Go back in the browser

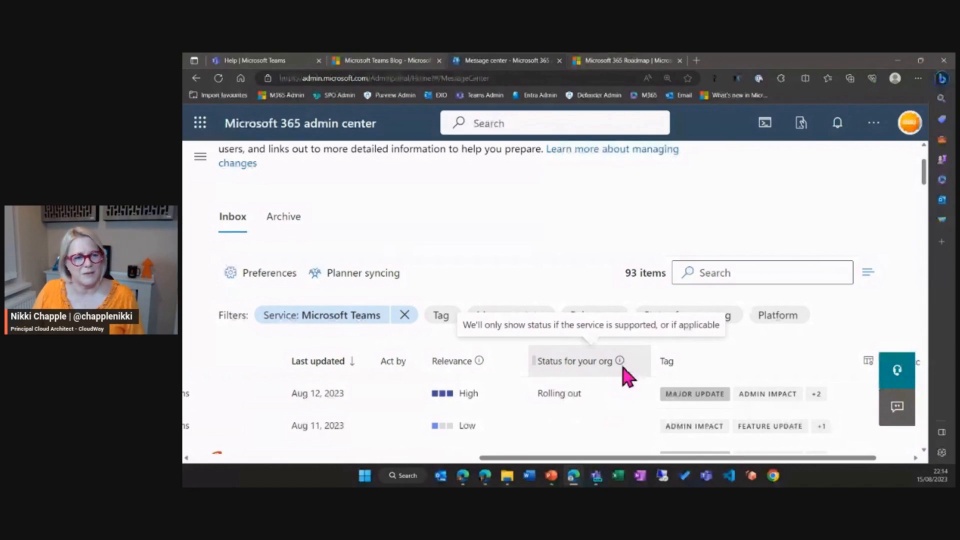click(x=196, y=78)
